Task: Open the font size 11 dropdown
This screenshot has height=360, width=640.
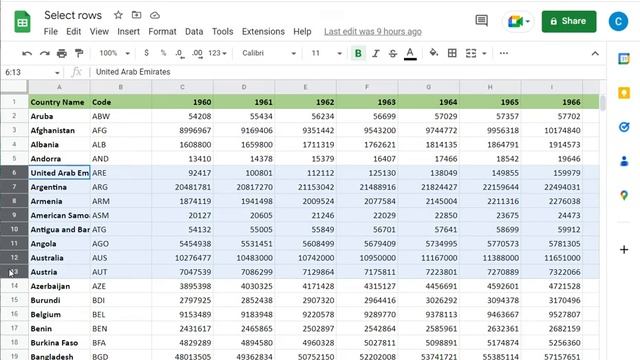Action: (327, 53)
